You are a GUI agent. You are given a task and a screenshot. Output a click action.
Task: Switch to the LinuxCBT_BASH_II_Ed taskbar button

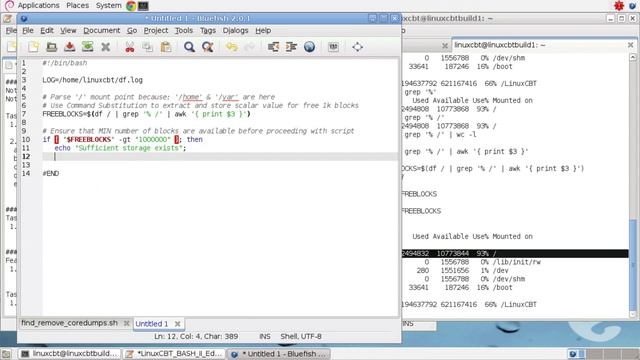click(174, 354)
